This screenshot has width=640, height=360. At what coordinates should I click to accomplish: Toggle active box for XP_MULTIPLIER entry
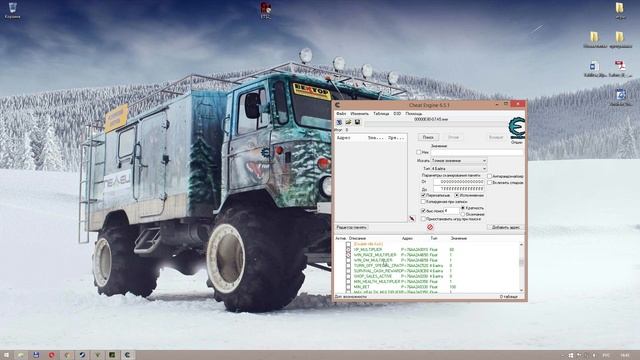pos(348,249)
